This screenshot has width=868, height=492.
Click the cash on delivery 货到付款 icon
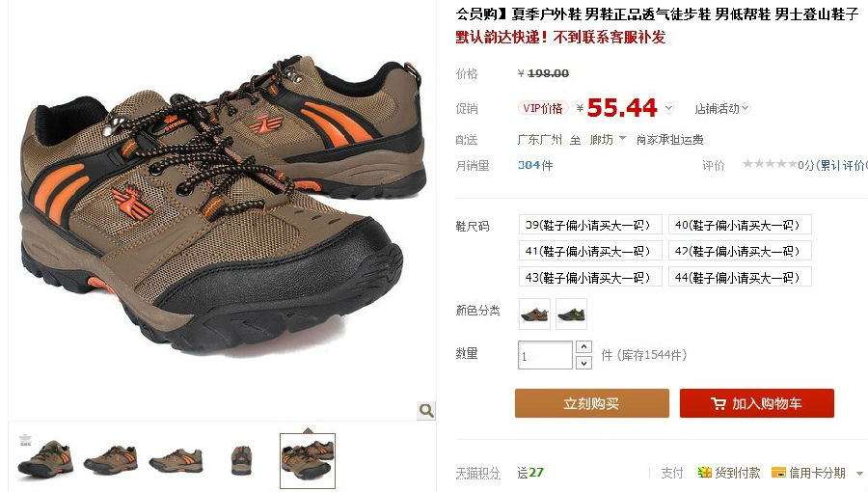tap(704, 473)
